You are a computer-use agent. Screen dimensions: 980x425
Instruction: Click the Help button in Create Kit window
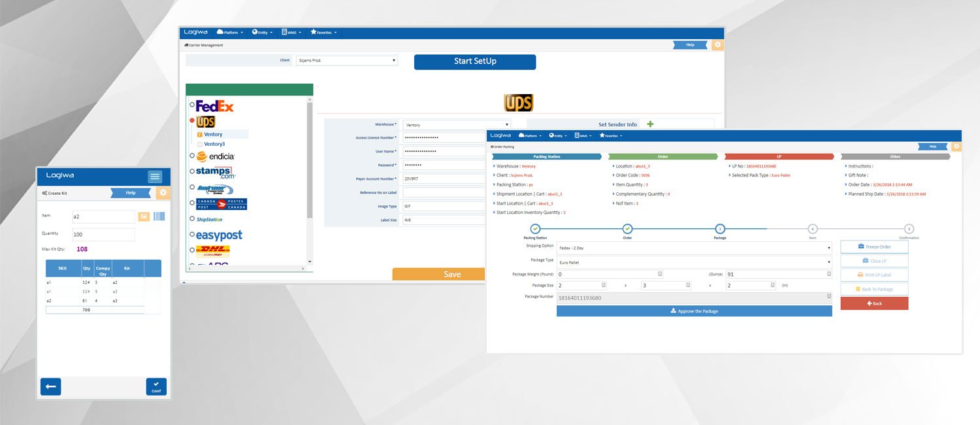point(131,193)
